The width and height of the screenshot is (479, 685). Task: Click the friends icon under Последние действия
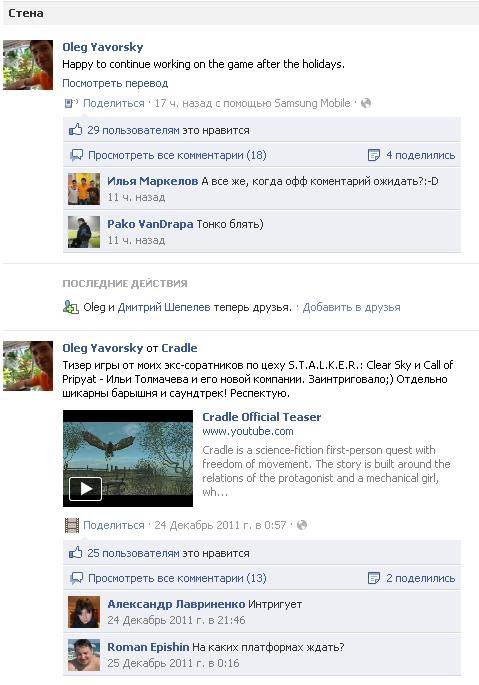click(x=70, y=308)
